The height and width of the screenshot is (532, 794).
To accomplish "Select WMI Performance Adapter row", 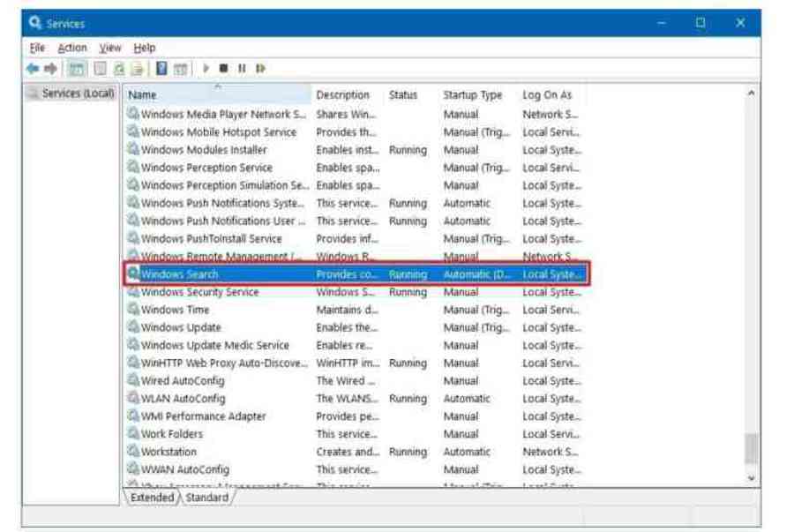I will pyautogui.click(x=356, y=416).
